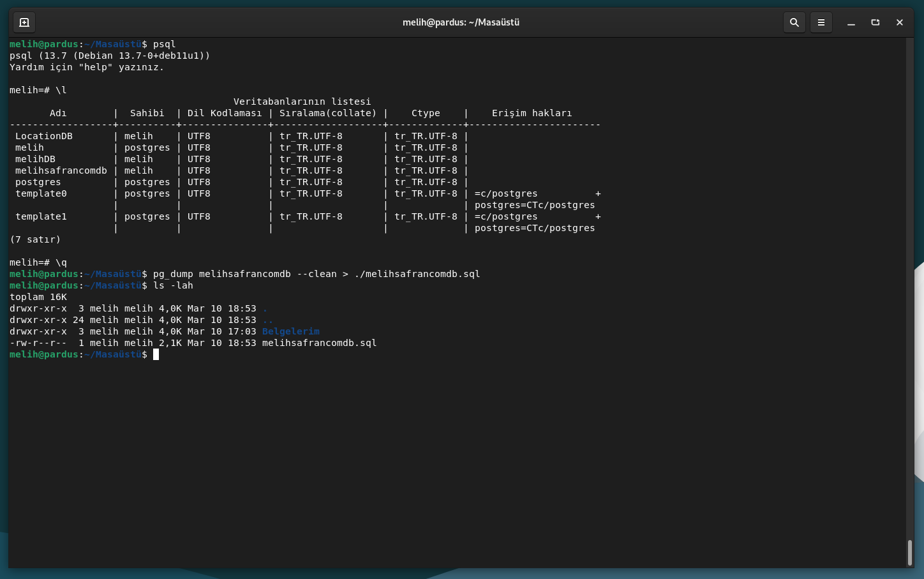Click the Belgelerim directory name
Image resolution: width=924 pixels, height=579 pixels.
291,331
